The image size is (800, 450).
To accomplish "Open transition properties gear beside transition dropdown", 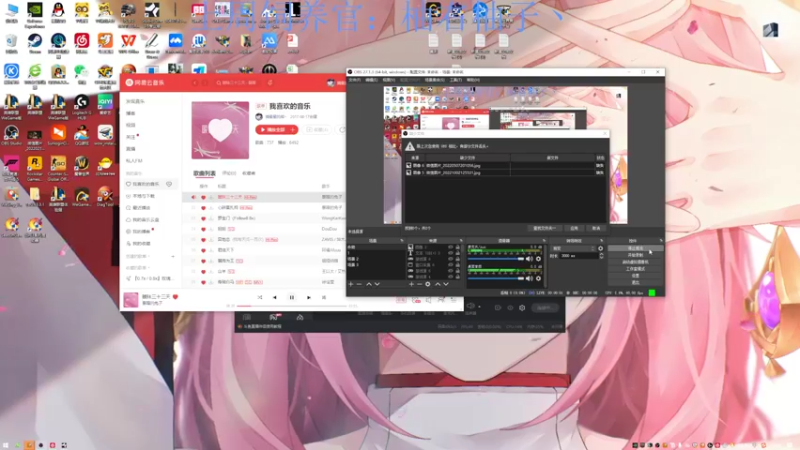I will (x=601, y=248).
